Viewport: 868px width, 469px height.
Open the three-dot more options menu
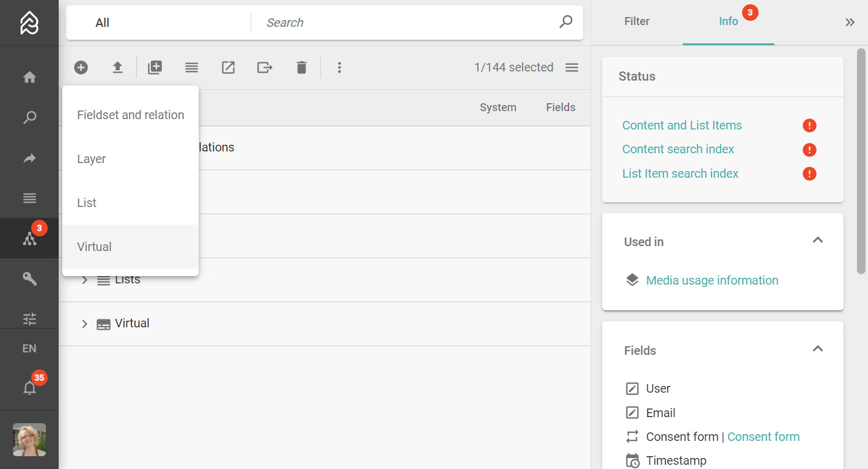tap(339, 68)
